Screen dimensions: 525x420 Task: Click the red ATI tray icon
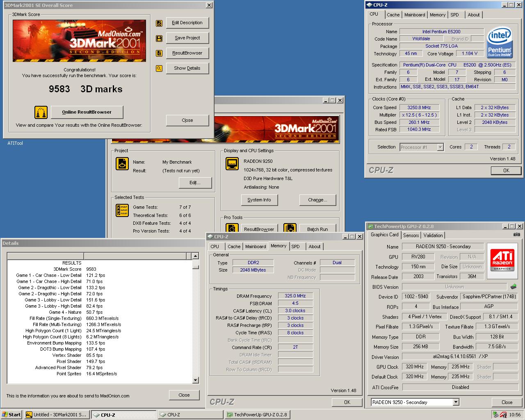503,415
